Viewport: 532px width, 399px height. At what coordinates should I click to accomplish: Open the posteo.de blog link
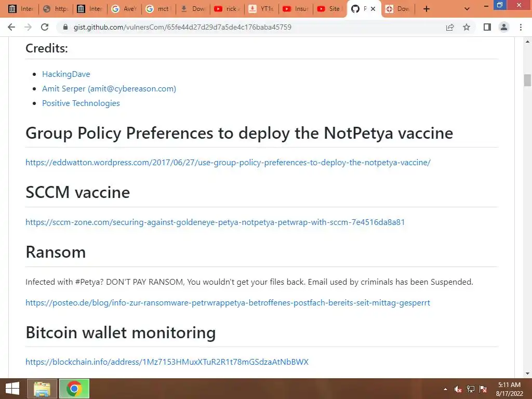tap(228, 303)
